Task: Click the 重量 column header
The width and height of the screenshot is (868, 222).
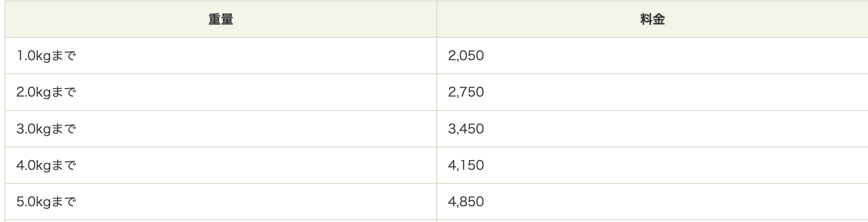Action: coord(221,19)
